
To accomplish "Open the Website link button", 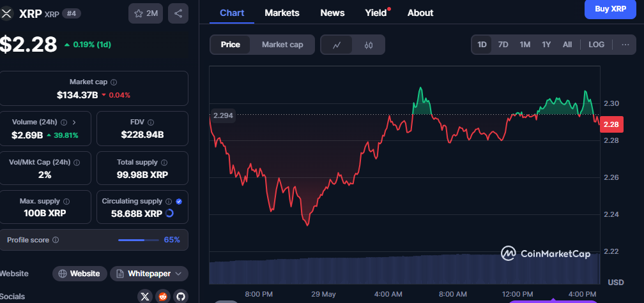I will [80, 274].
